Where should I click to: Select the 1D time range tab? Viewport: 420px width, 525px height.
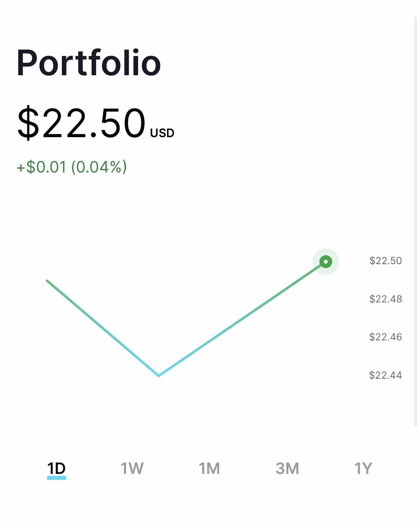56,469
